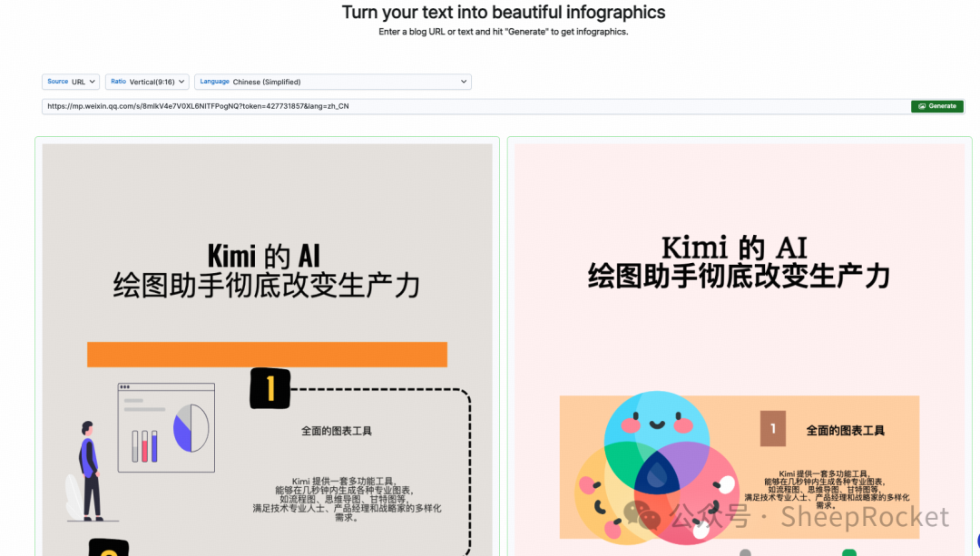980x556 pixels.
Task: Click the standing person illustration
Action: point(89,472)
